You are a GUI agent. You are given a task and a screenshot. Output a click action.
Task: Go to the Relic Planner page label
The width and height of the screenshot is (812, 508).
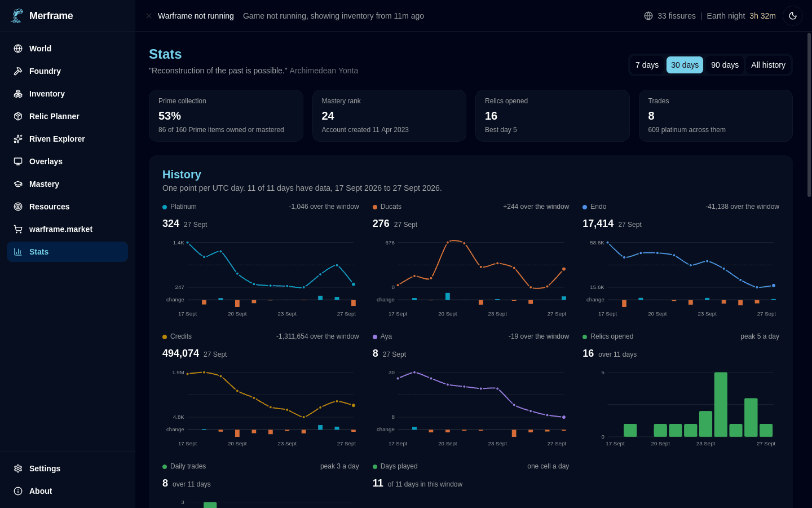[54, 116]
